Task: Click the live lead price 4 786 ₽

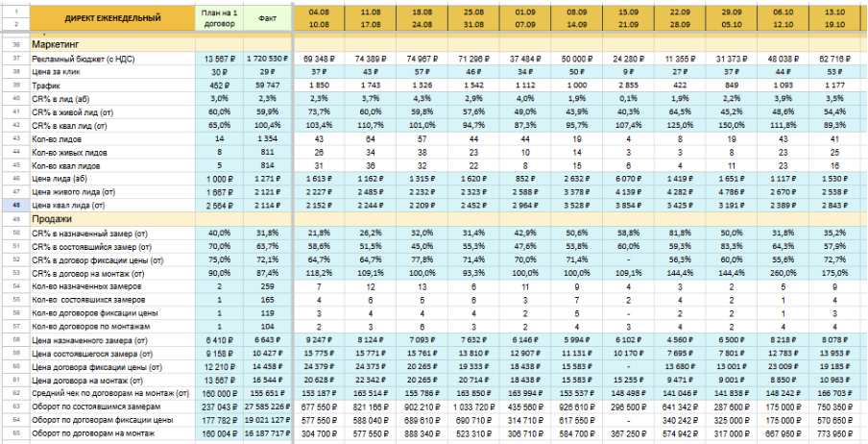Action: point(732,193)
